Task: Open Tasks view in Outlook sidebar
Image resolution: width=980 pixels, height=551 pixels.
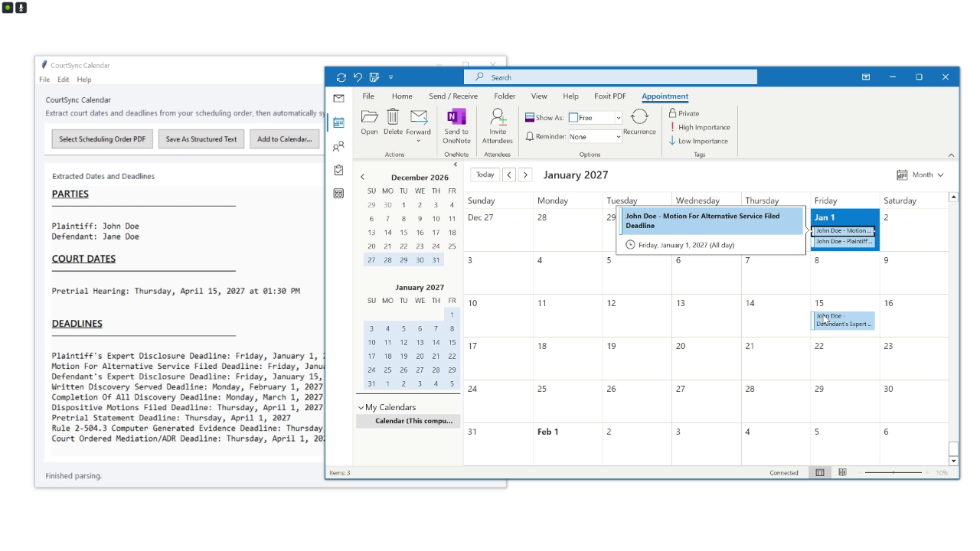Action: (338, 170)
